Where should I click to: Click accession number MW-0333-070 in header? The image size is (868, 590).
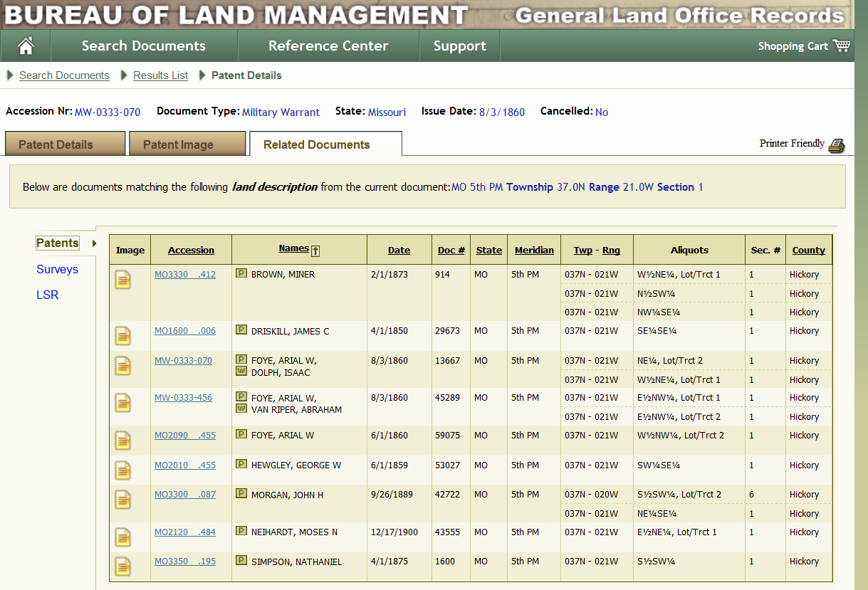tap(108, 112)
